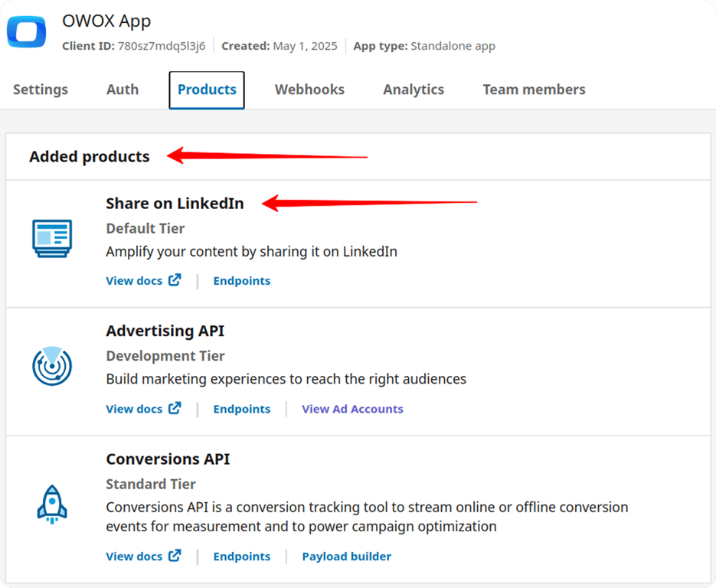
Task: Open the Webhooks tab
Action: pos(309,90)
